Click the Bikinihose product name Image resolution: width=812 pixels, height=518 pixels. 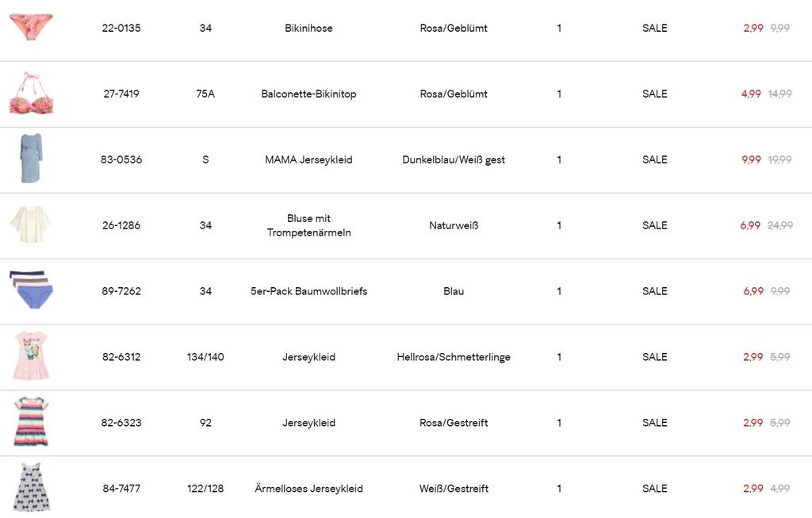click(308, 28)
